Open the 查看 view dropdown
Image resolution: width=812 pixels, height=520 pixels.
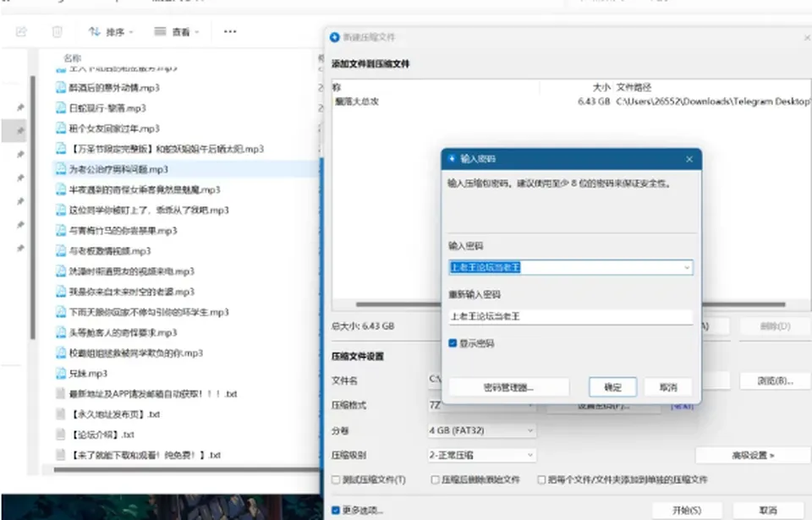[x=177, y=32]
